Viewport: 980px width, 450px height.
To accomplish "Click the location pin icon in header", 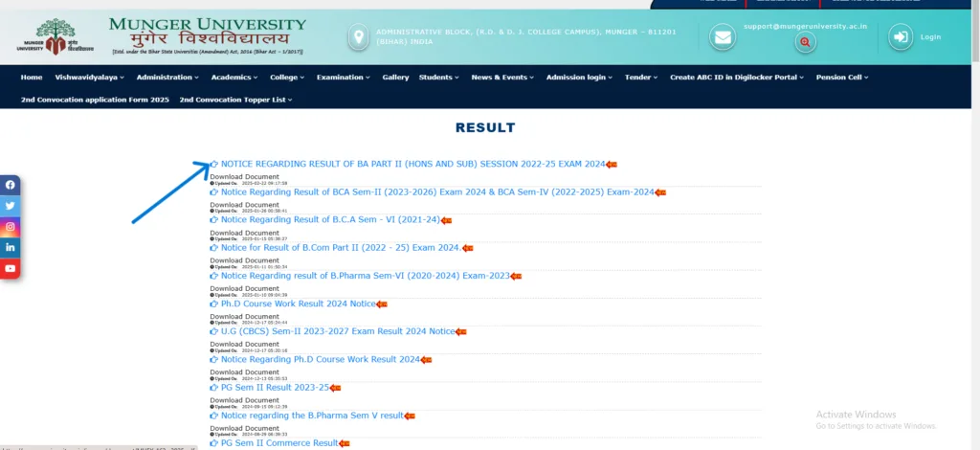I will pos(358,37).
